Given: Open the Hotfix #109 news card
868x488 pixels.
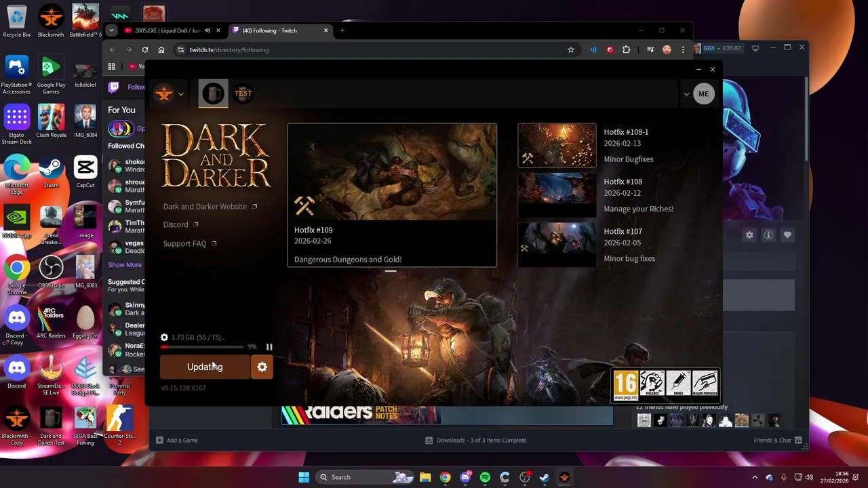Looking at the screenshot, I should pyautogui.click(x=392, y=195).
